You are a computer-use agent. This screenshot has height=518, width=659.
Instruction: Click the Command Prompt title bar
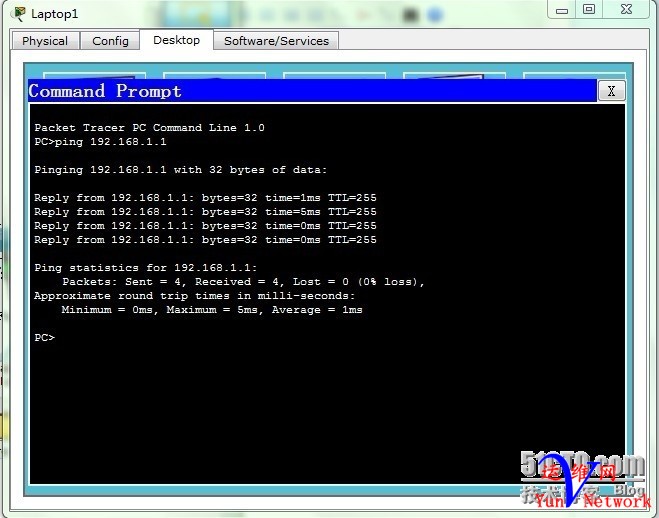(312, 91)
